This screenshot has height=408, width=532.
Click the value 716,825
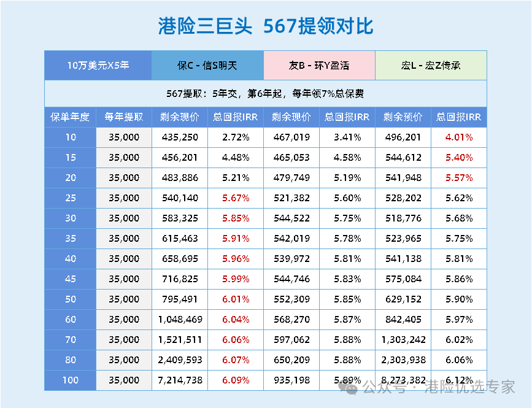pos(180,279)
